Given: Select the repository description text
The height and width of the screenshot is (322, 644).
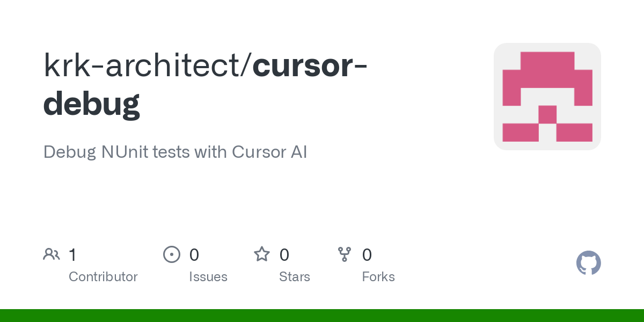Looking at the screenshot, I should 175,152.
